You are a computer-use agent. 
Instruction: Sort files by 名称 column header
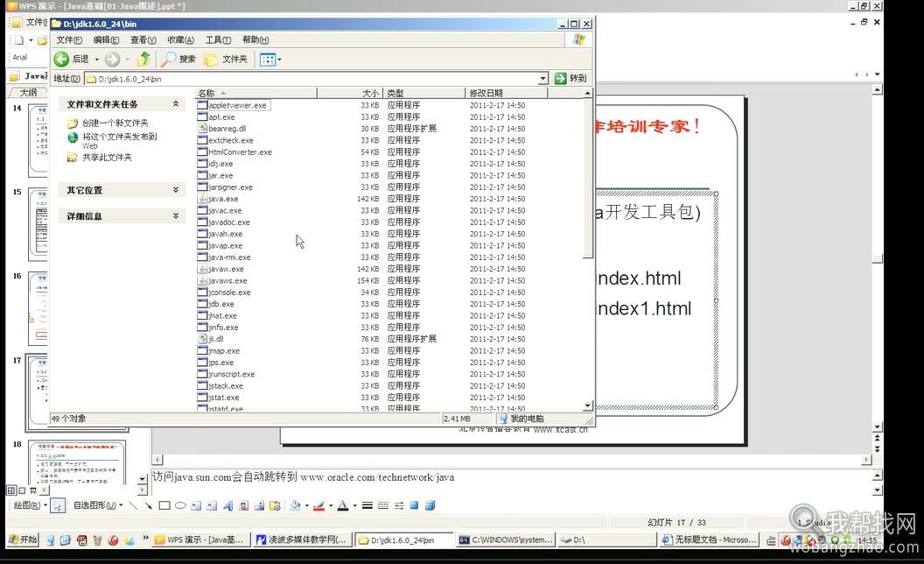pyautogui.click(x=255, y=93)
